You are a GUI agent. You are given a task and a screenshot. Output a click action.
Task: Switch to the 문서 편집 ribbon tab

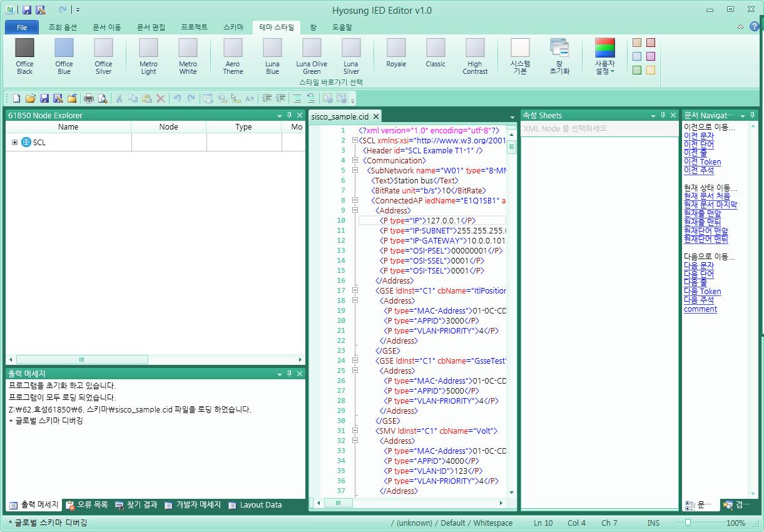(x=151, y=28)
